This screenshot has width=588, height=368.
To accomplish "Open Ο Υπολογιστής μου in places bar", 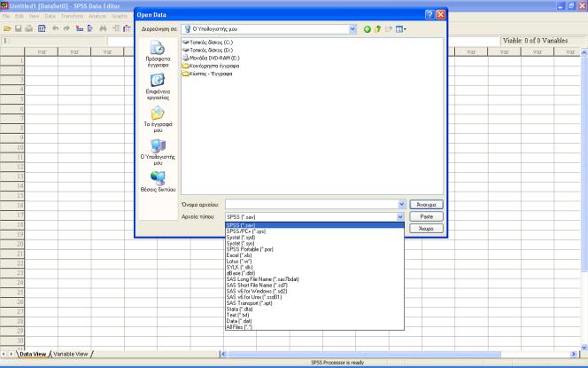I will (x=158, y=153).
